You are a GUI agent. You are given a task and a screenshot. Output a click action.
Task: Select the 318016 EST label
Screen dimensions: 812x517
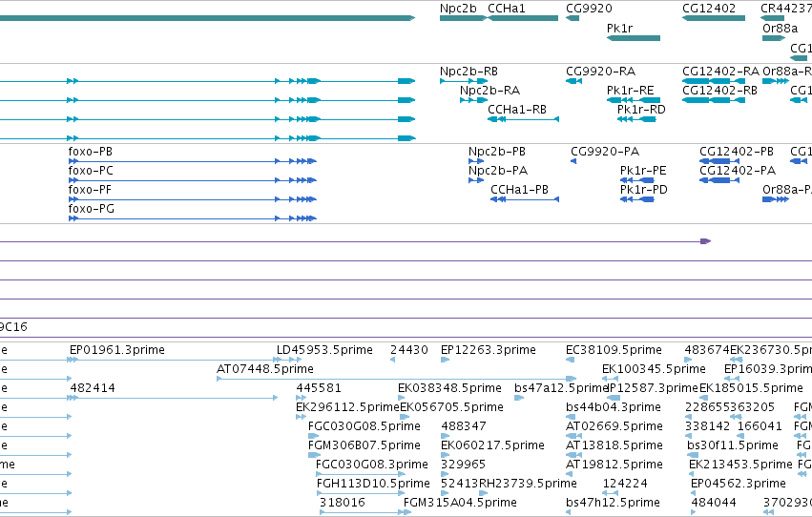(343, 503)
